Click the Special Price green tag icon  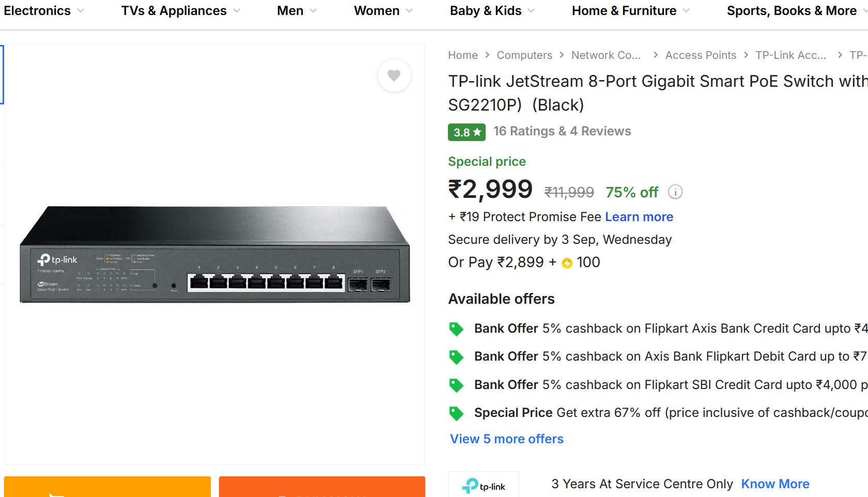tap(456, 413)
